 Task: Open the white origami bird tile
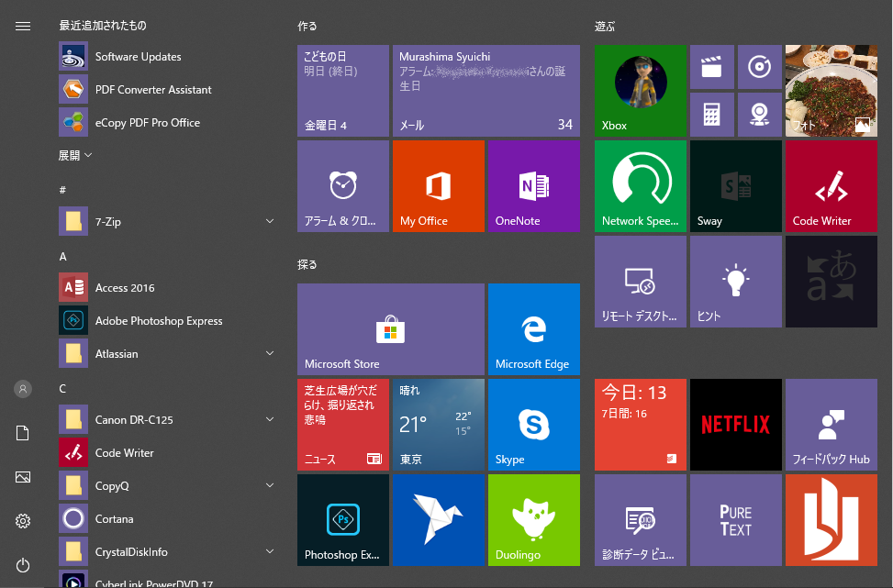[x=439, y=520]
